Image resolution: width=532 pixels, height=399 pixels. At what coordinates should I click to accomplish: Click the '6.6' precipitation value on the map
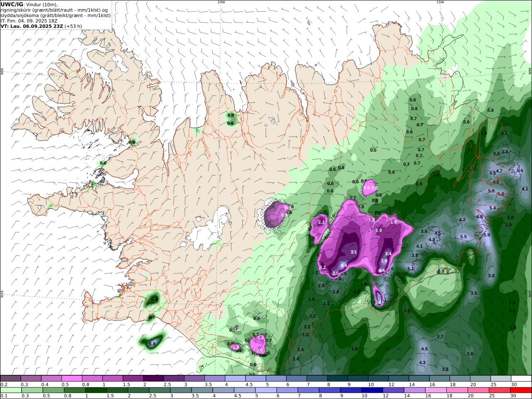[479, 217]
